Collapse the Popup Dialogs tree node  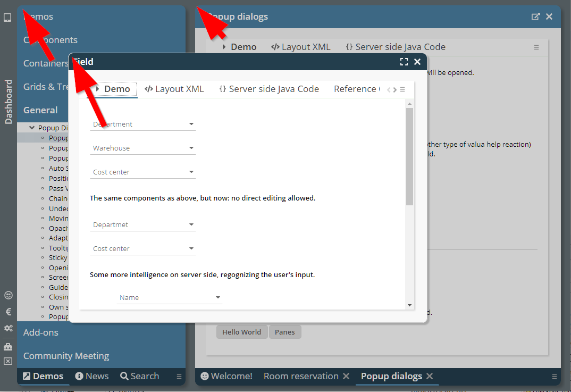(x=32, y=128)
